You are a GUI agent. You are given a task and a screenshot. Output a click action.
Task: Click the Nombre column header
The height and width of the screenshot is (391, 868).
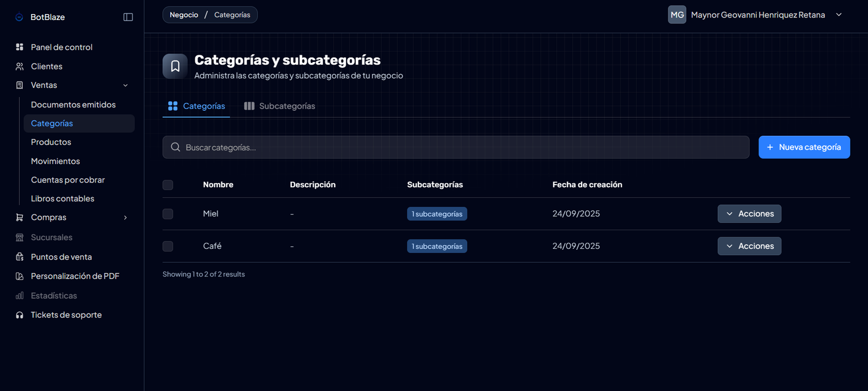pos(218,185)
